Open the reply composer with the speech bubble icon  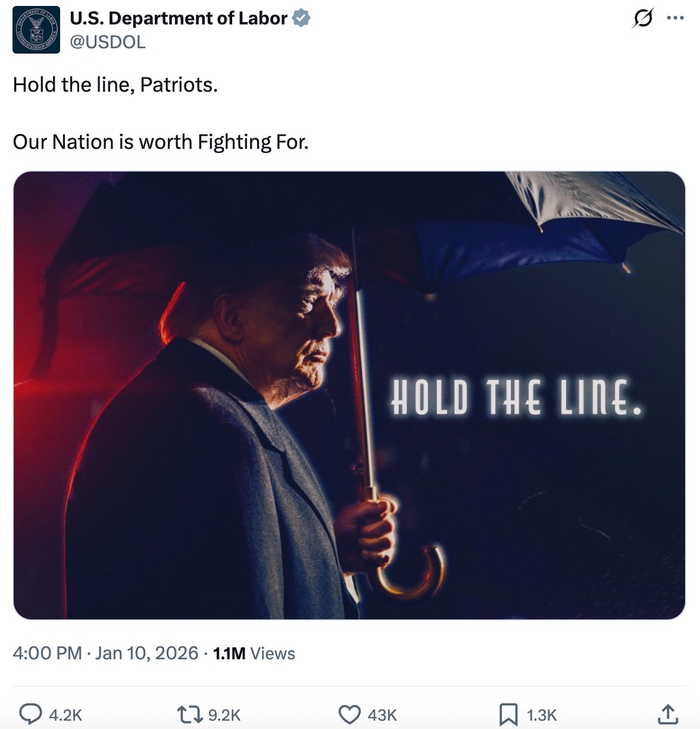click(31, 713)
